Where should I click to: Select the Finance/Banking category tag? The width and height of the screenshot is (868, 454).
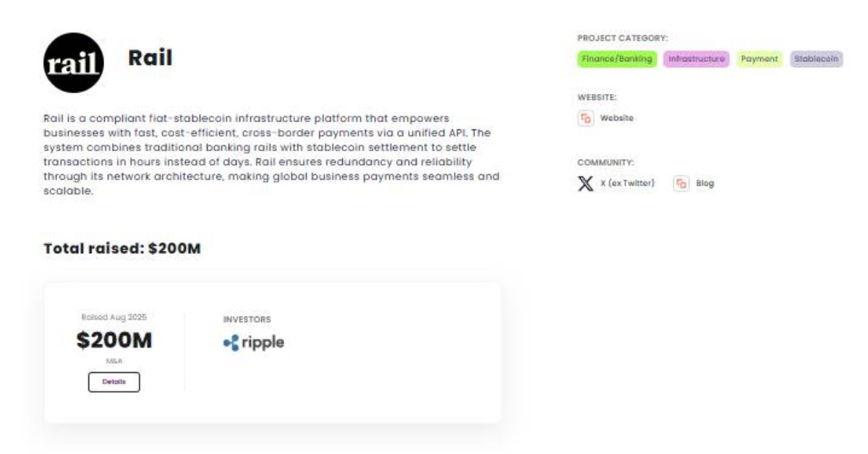616,59
